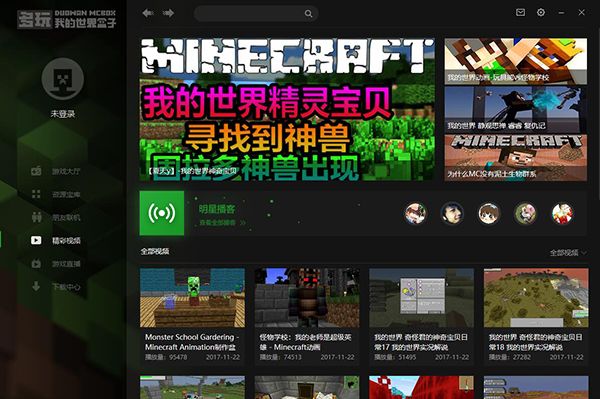
Task: Open the fifth star podcaster avatar
Action: (562, 213)
